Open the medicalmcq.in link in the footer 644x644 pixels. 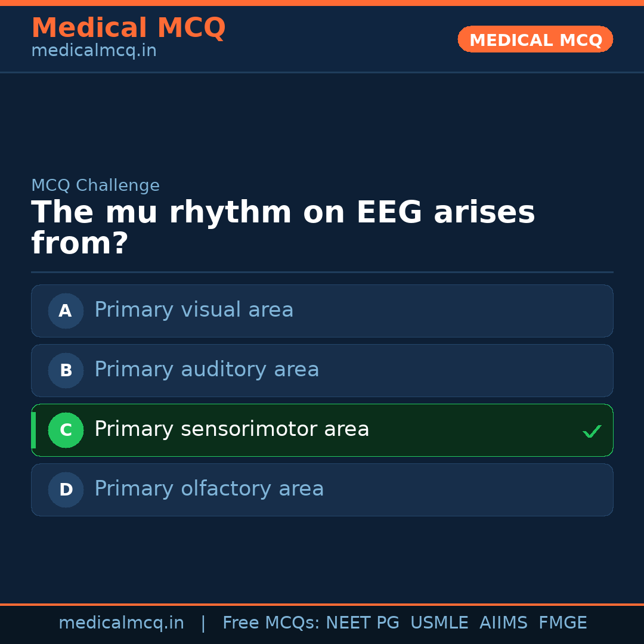pyautogui.click(x=121, y=623)
